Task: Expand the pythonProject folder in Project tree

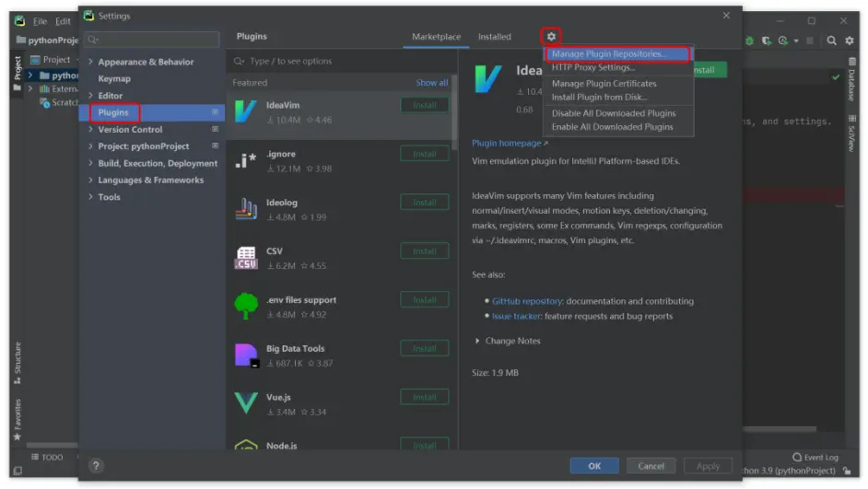Action: click(30, 76)
